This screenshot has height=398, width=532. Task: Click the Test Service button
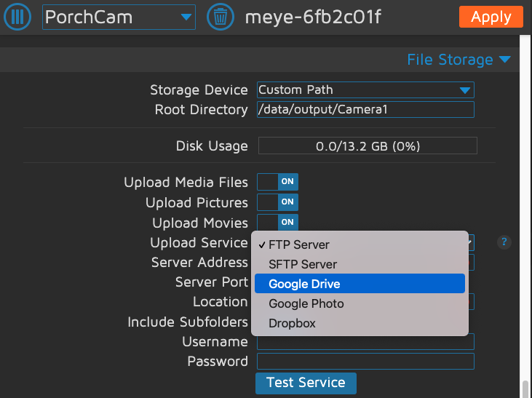click(306, 383)
